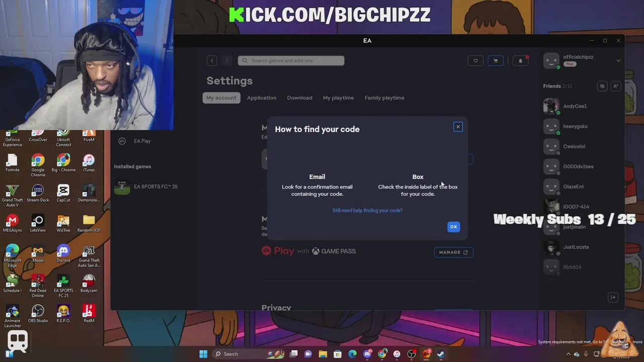Screen dimensions: 644x362
Task: Switch to My playtime tab
Action: tap(339, 98)
